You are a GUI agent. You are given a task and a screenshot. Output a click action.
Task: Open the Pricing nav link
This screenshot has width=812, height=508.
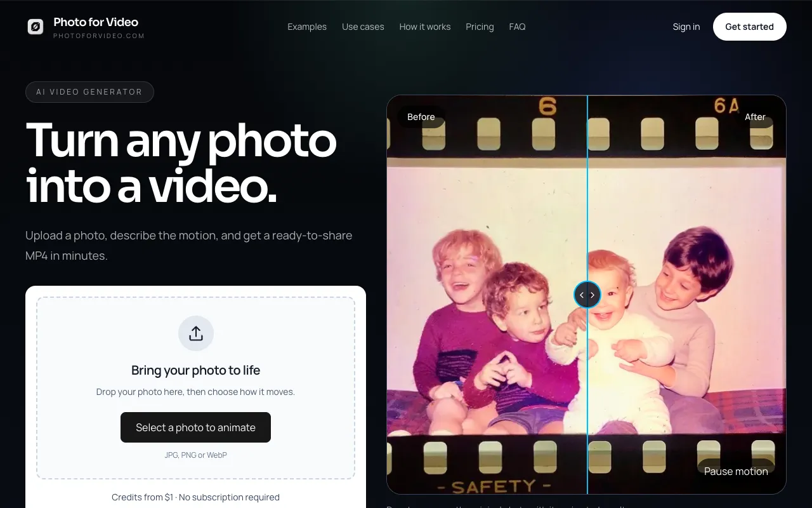click(480, 27)
